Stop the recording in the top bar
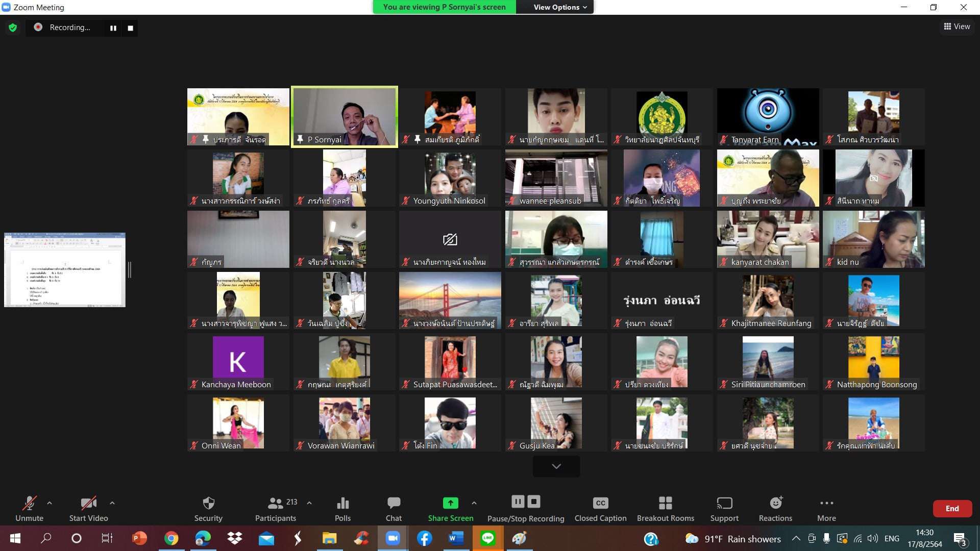Viewport: 980px width, 551px height. tap(131, 28)
